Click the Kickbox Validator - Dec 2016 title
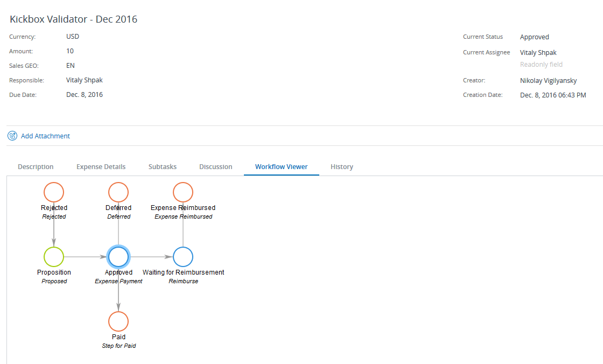 tap(74, 19)
